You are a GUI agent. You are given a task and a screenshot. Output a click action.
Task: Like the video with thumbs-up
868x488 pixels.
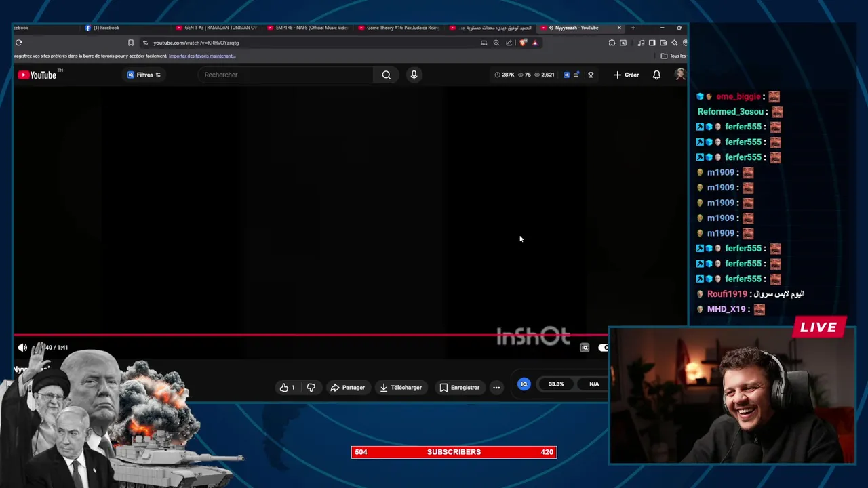288,388
